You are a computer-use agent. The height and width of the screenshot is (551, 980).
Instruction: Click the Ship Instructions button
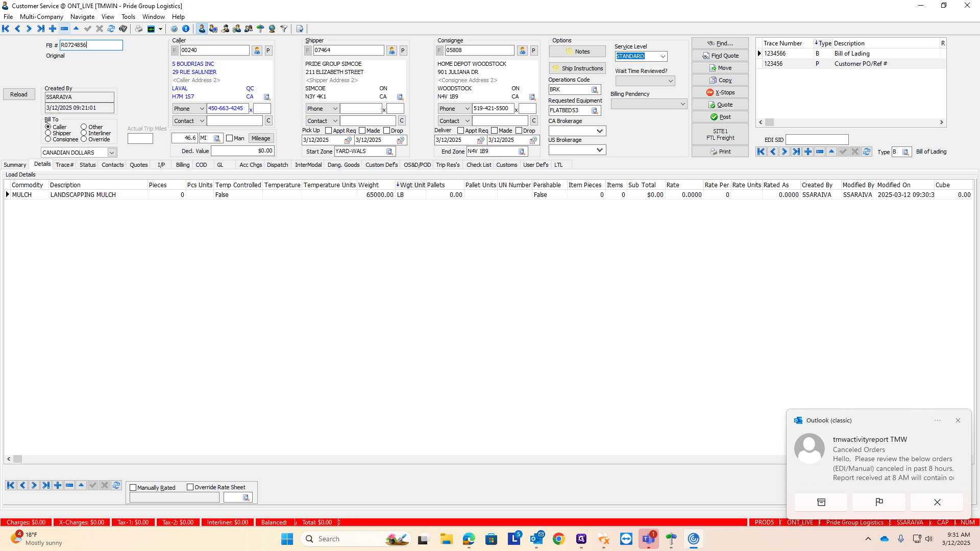577,68
